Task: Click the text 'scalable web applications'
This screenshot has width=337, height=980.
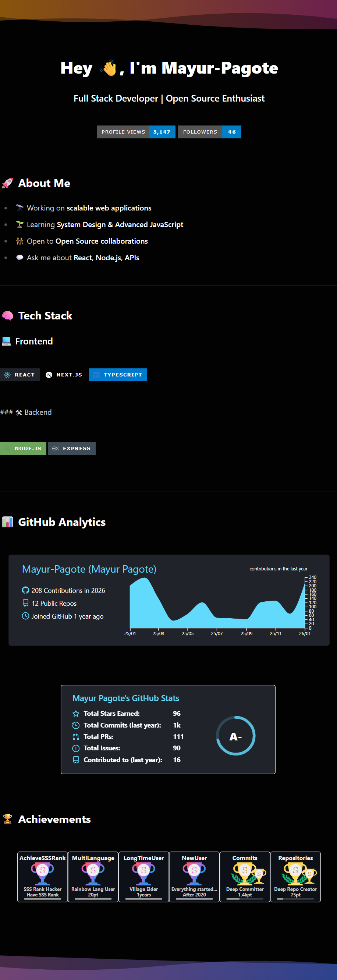Action: pyautogui.click(x=109, y=208)
